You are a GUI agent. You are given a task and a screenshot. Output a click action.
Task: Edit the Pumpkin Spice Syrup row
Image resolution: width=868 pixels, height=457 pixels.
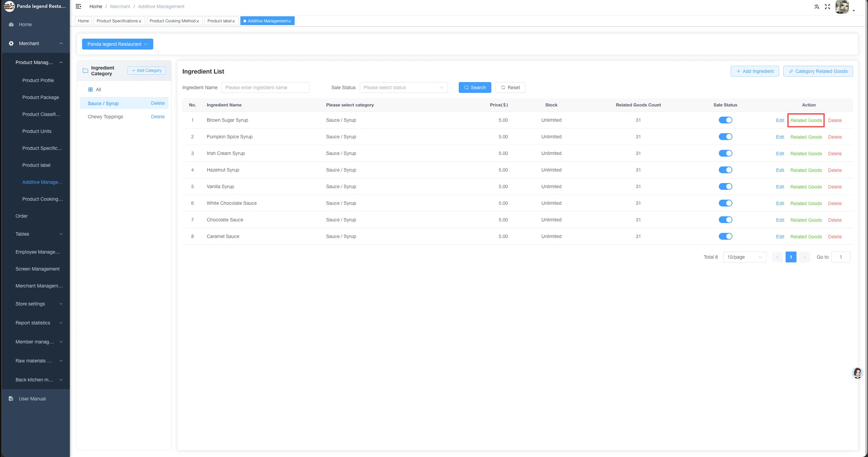pos(780,137)
